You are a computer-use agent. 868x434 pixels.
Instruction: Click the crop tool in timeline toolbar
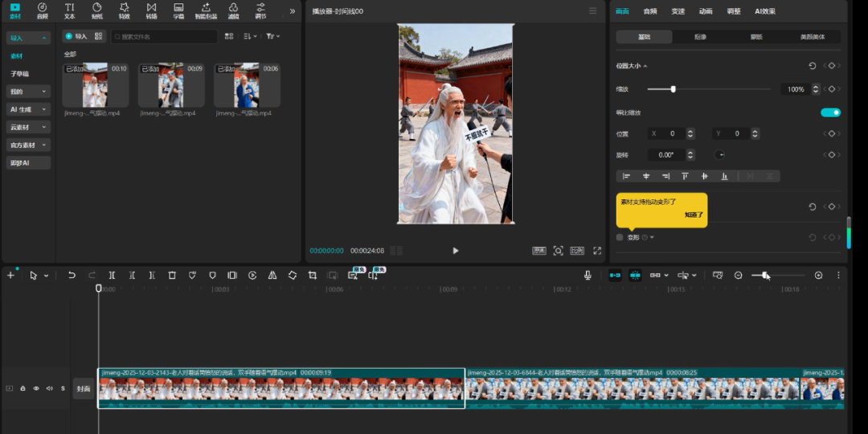313,275
